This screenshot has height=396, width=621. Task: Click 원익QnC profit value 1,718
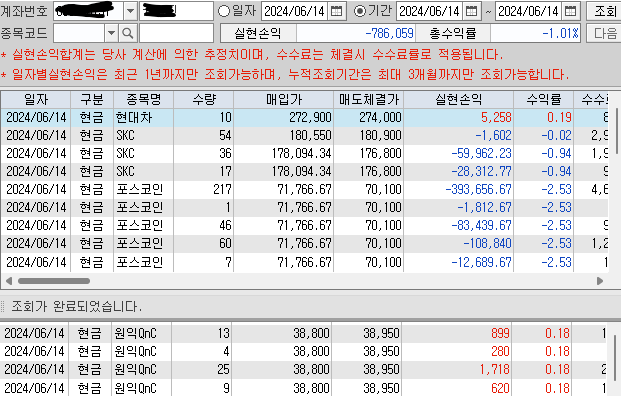point(495,369)
